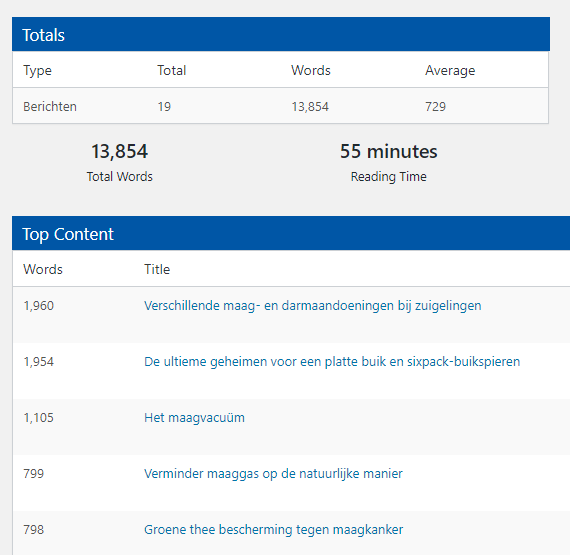Viewport: 570px width, 555px height.
Task: Click the Type column header in Totals
Action: (x=37, y=71)
